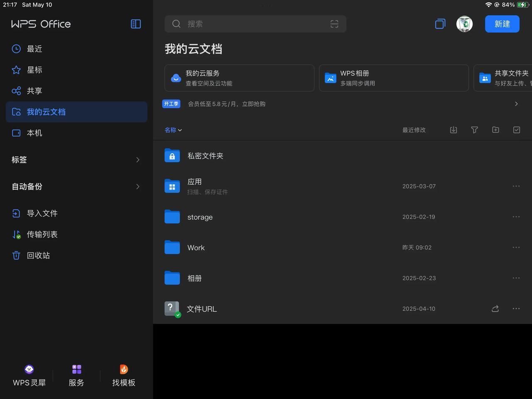This screenshot has width=532, height=399.
Task: Click the 2025-03-07 date of 应用
Action: pos(419,186)
